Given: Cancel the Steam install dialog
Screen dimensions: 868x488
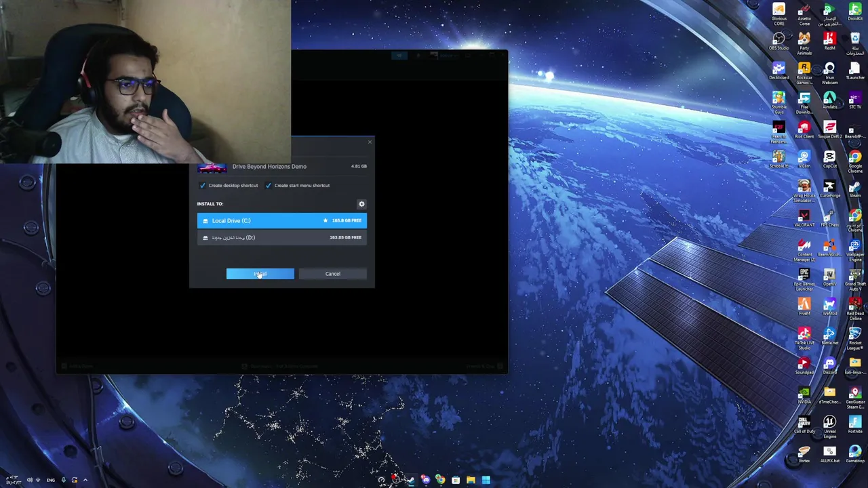Looking at the screenshot, I should [x=332, y=274].
